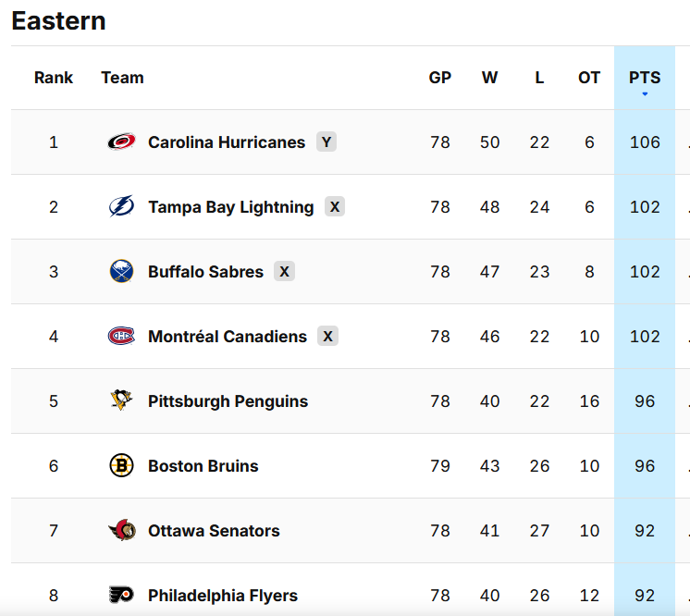This screenshot has width=690, height=616.
Task: Click the Pittsburgh Penguins logo
Action: [121, 401]
